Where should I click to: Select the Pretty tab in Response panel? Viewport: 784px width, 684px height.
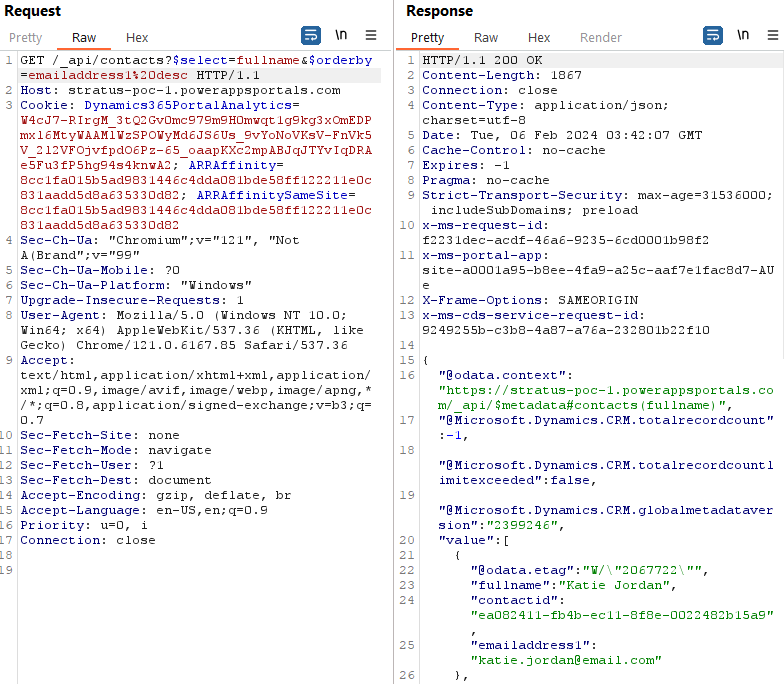pos(428,38)
